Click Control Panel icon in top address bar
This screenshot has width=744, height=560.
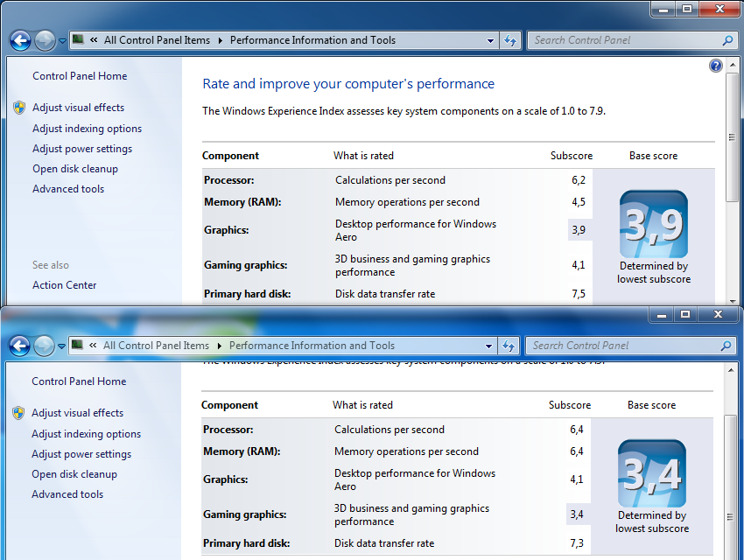78,39
